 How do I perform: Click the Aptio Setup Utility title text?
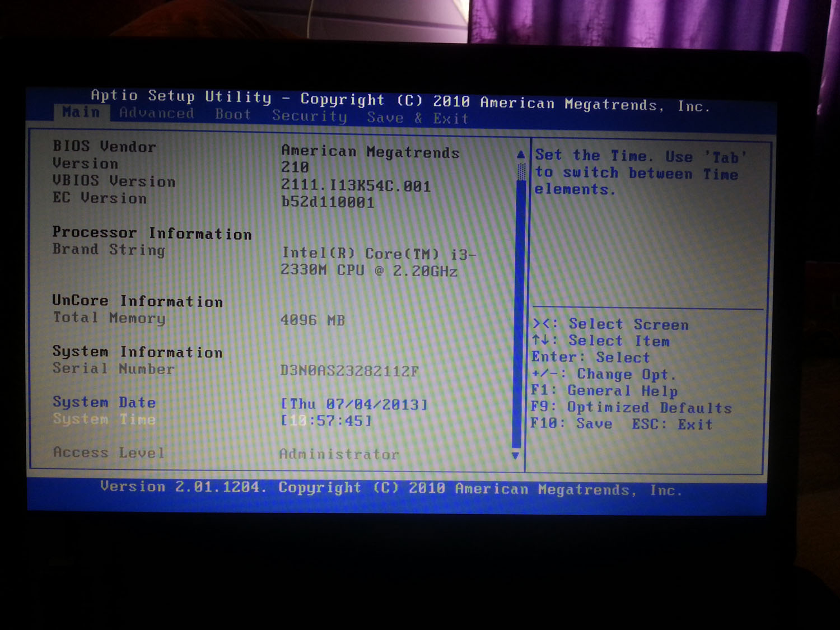pos(181,96)
